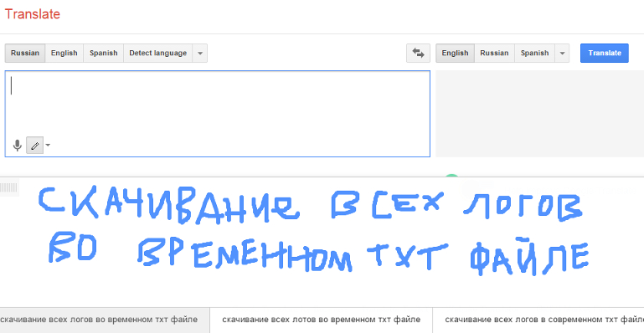Focus the source text input box
Screen dimensions: 644x333
[x=217, y=114]
